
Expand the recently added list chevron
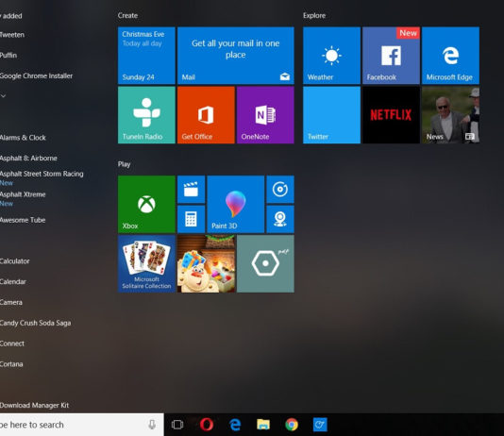point(3,96)
